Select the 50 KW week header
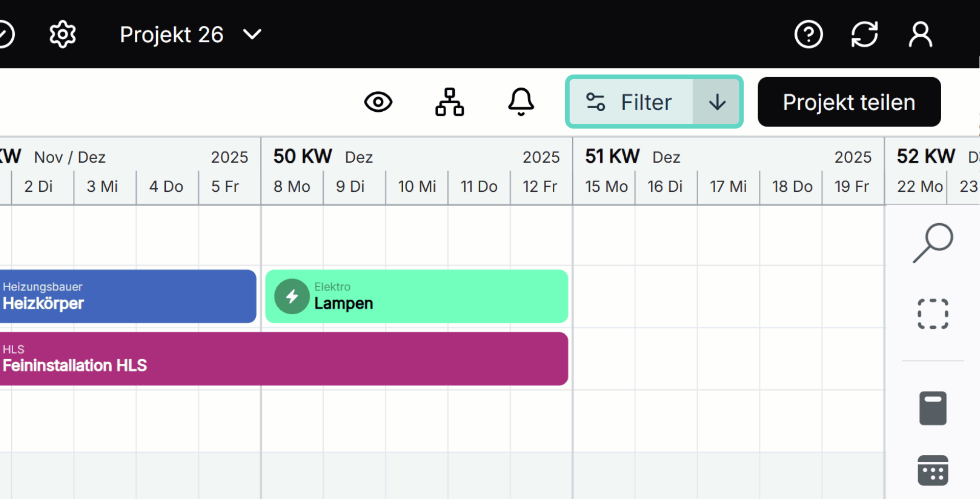This screenshot has height=499, width=980. tap(302, 156)
